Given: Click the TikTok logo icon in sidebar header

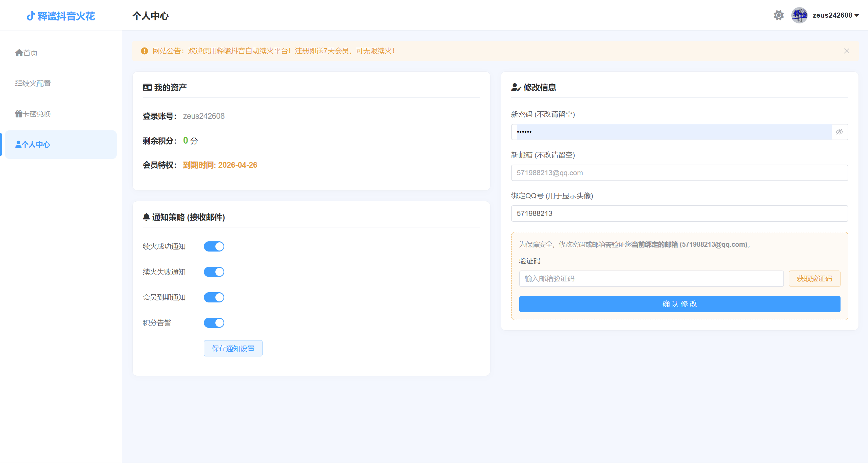Looking at the screenshot, I should (31, 16).
